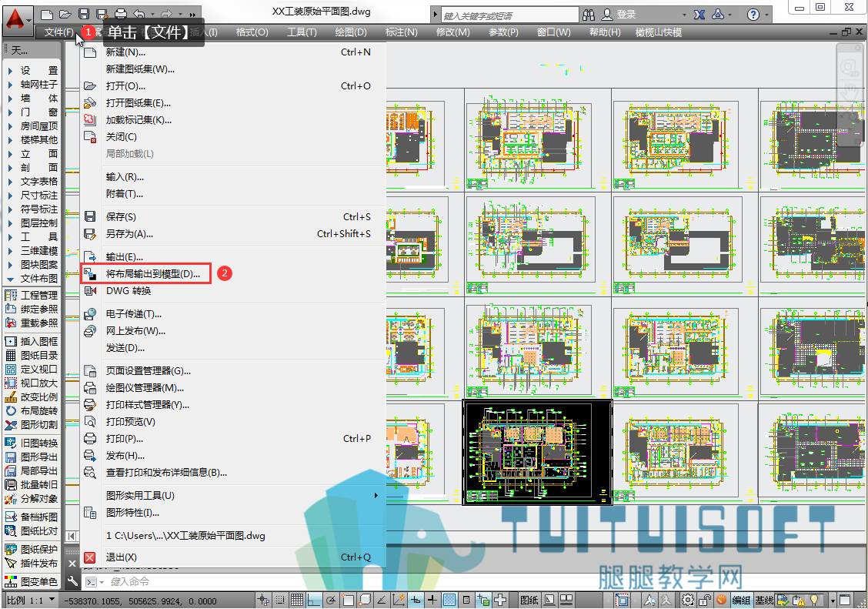The width and height of the screenshot is (868, 609).
Task: Click the binoculars search icon
Action: pyautogui.click(x=589, y=15)
